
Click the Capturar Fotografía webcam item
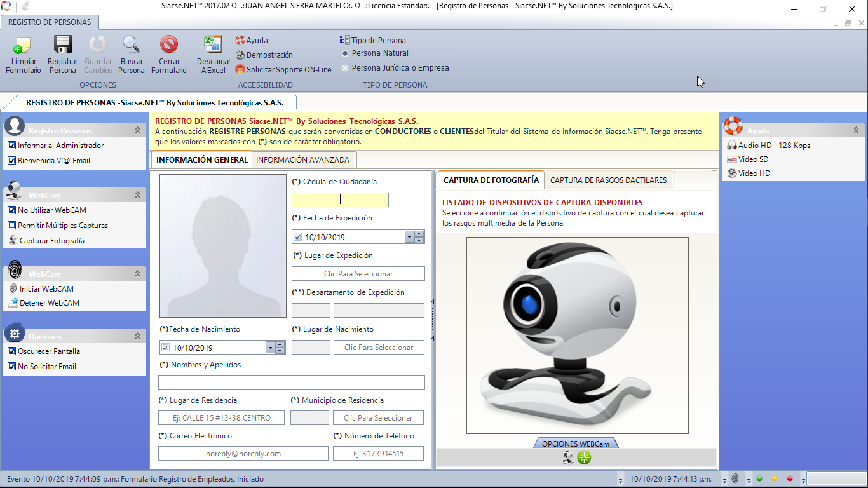coord(46,241)
